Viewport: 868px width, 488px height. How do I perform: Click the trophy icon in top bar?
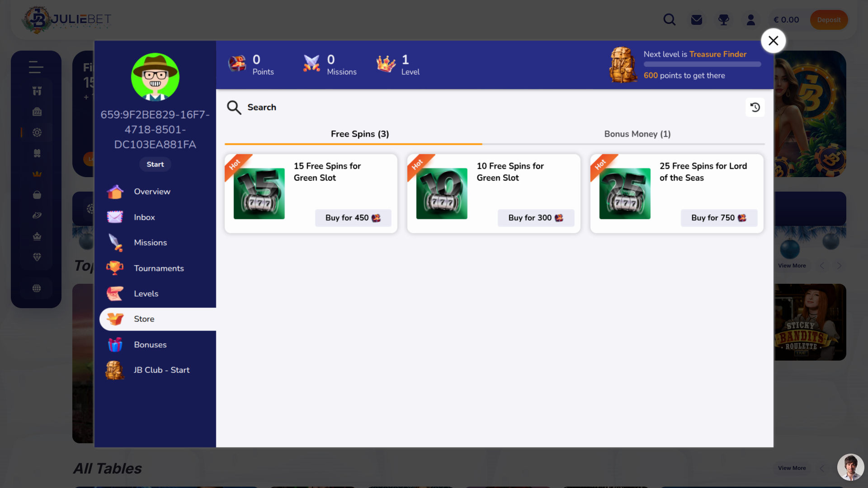coord(724,20)
